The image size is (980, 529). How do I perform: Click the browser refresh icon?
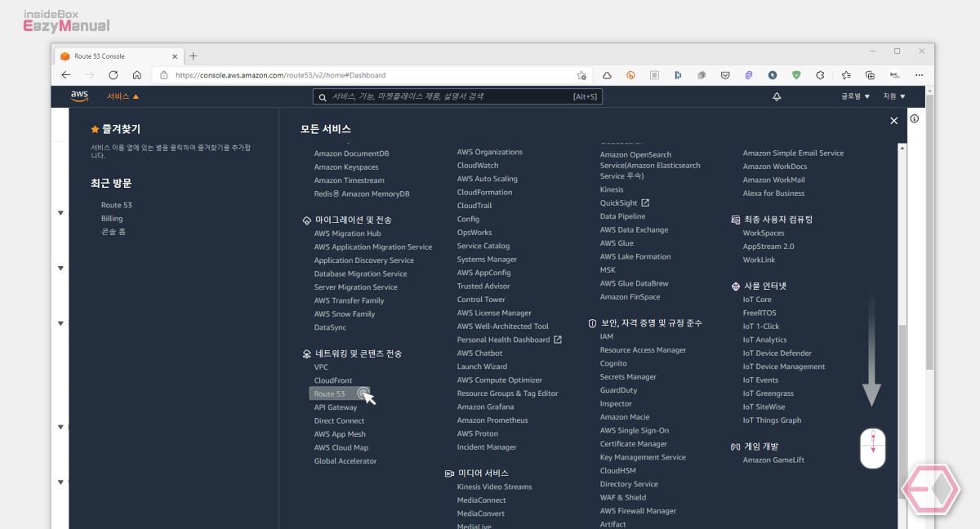pos(113,74)
